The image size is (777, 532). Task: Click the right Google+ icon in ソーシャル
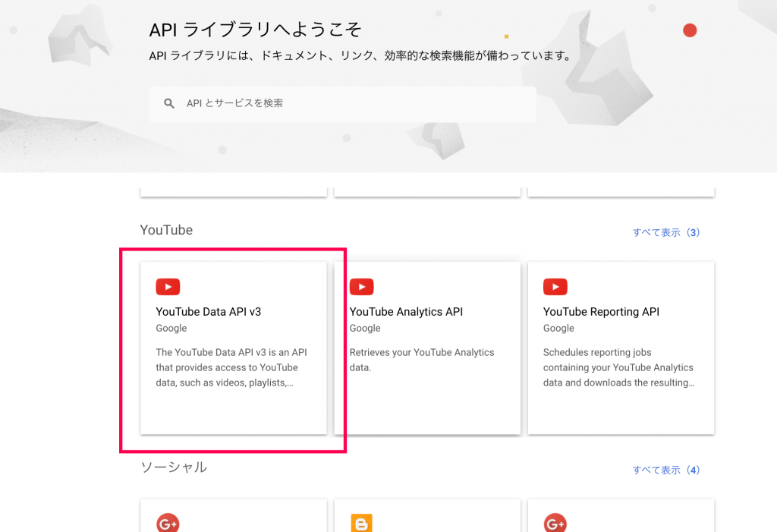coord(555,523)
